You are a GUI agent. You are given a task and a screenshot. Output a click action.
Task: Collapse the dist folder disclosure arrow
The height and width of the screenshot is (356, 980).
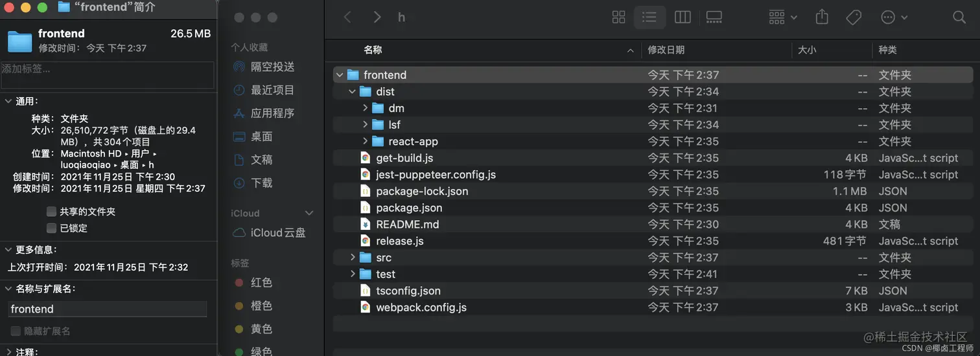coord(352,92)
